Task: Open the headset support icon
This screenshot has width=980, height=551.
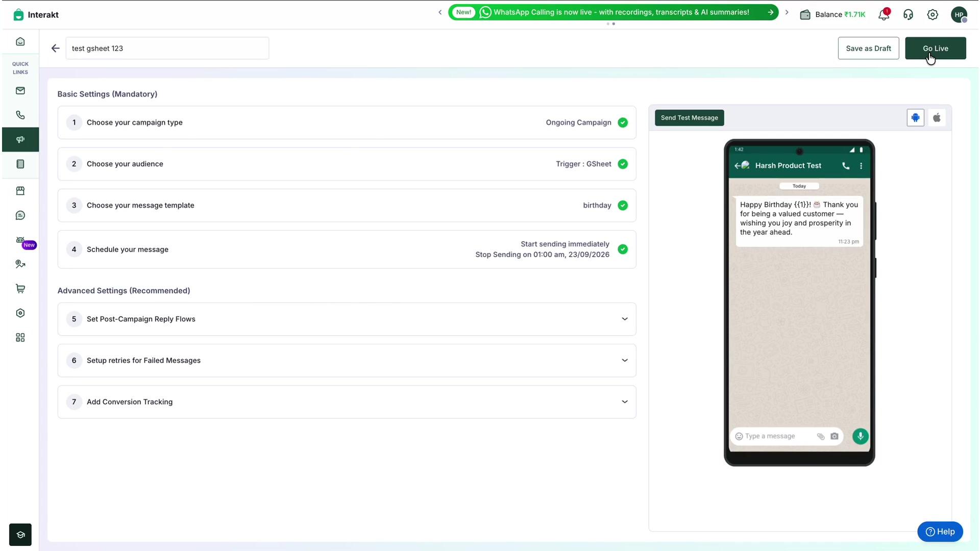Action: pyautogui.click(x=908, y=15)
